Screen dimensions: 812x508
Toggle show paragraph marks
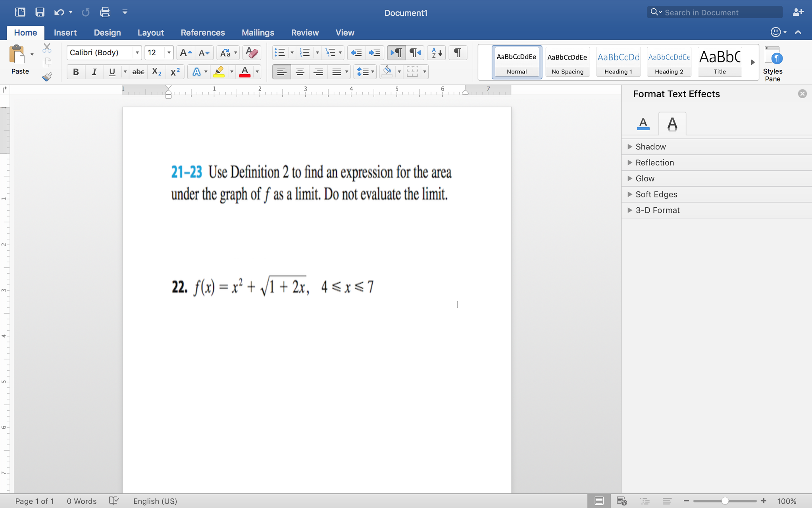458,52
